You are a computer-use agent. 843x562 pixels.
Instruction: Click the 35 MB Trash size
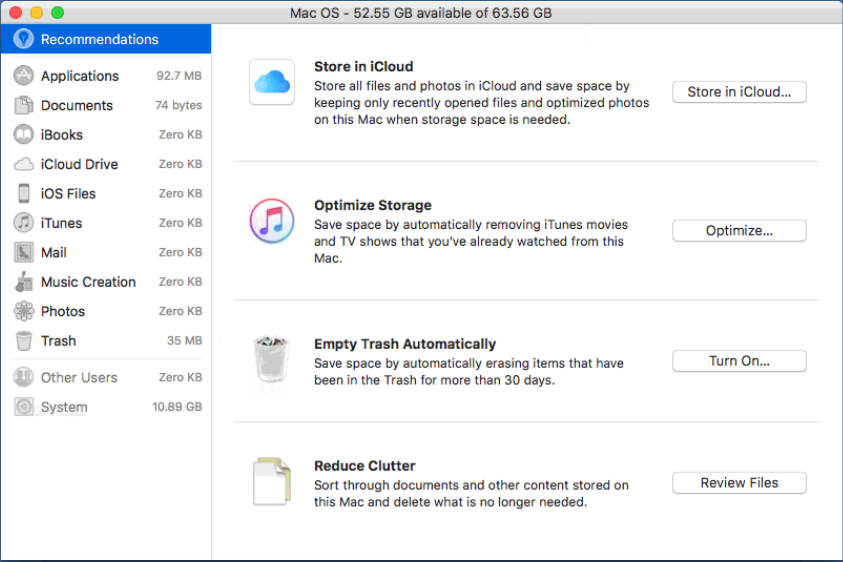[x=184, y=341]
